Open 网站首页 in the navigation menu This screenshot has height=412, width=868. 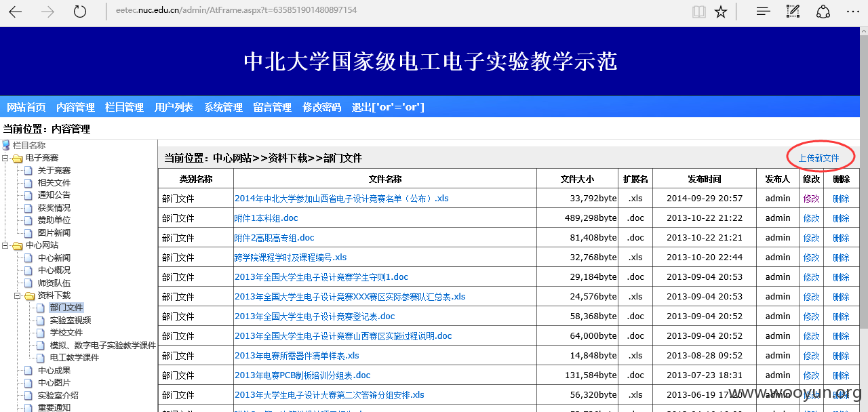click(26, 107)
